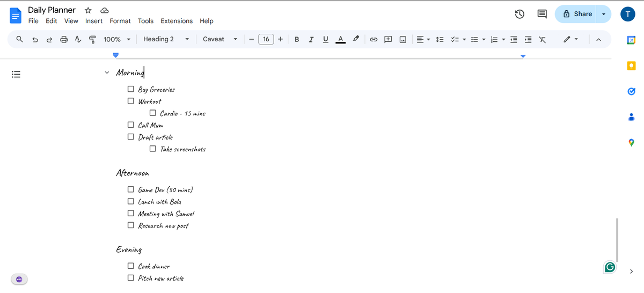This screenshot has width=644, height=293.
Task: Open the editing mode pencil dropdown
Action: pyautogui.click(x=570, y=39)
